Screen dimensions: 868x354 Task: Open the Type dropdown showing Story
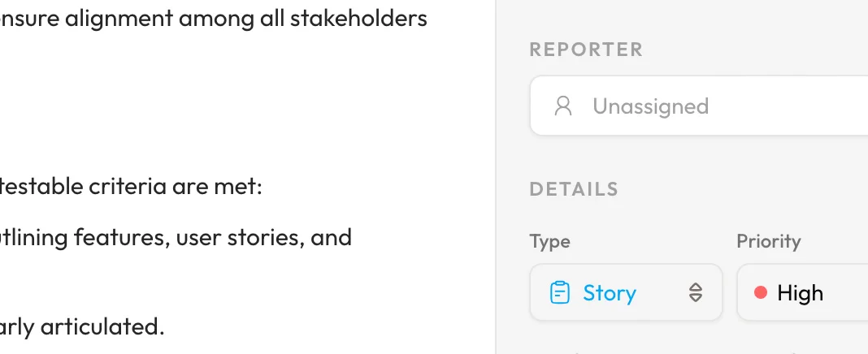[626, 292]
